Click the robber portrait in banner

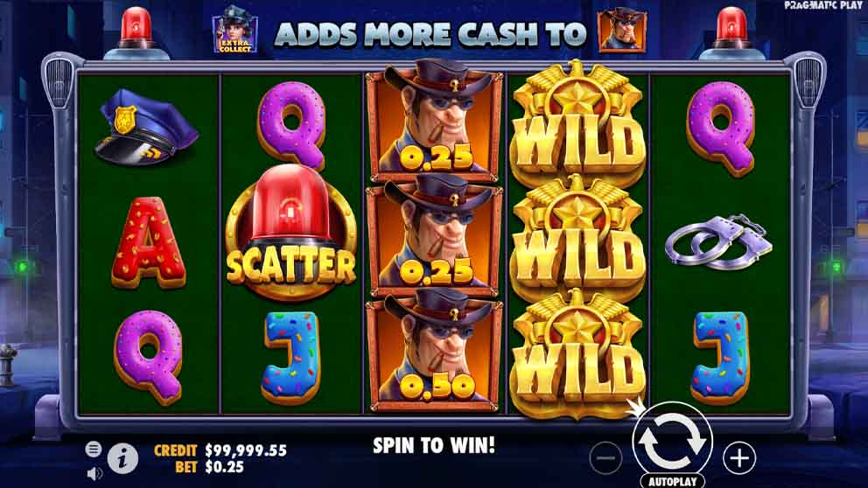click(621, 31)
